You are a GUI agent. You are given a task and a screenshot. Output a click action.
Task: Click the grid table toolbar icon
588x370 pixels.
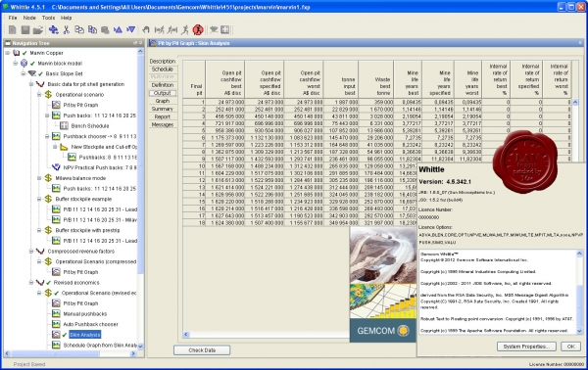tap(225, 29)
